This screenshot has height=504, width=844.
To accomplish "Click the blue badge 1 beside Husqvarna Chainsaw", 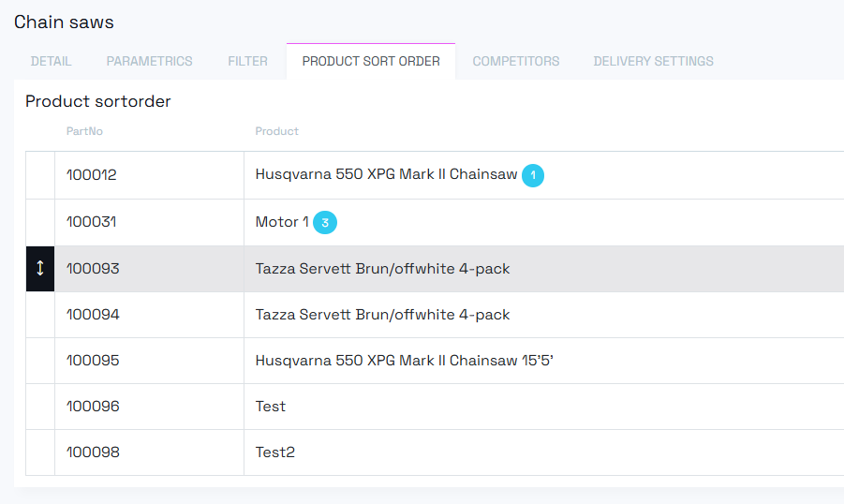I will (x=533, y=175).
